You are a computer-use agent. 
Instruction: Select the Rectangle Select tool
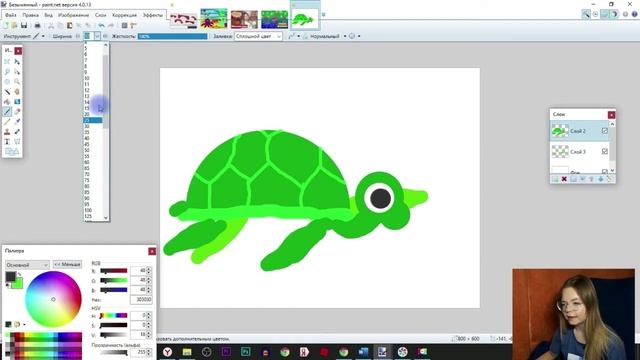tap(7, 62)
